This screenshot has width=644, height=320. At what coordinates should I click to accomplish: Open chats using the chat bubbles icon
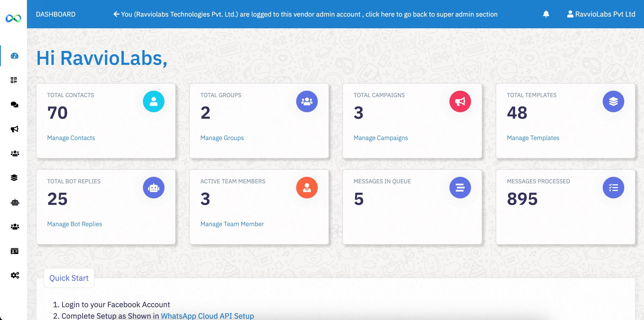click(x=15, y=105)
